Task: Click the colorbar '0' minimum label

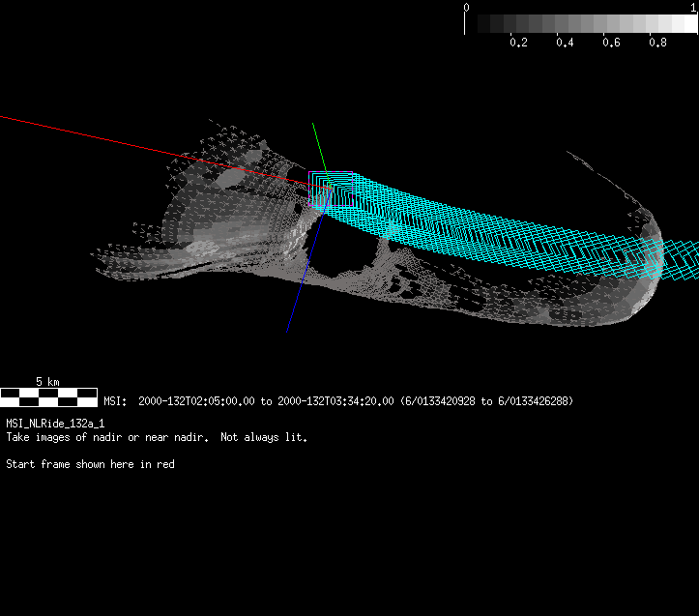Action: (466, 7)
